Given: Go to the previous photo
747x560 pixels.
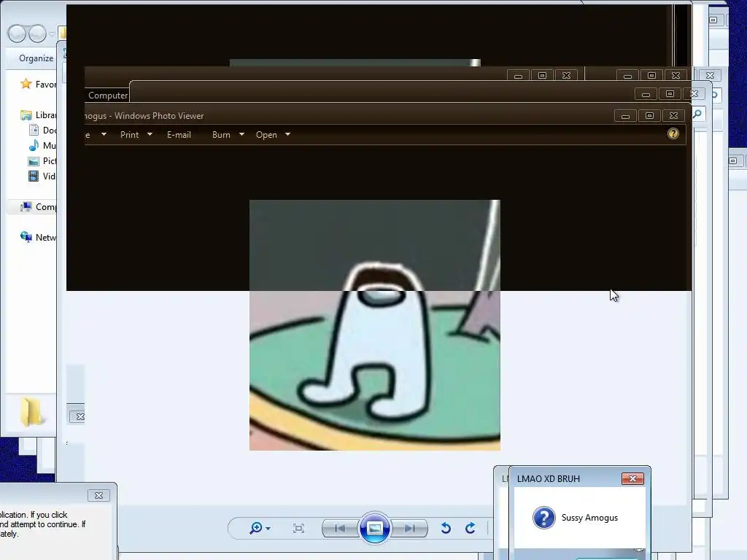Looking at the screenshot, I should [340, 528].
